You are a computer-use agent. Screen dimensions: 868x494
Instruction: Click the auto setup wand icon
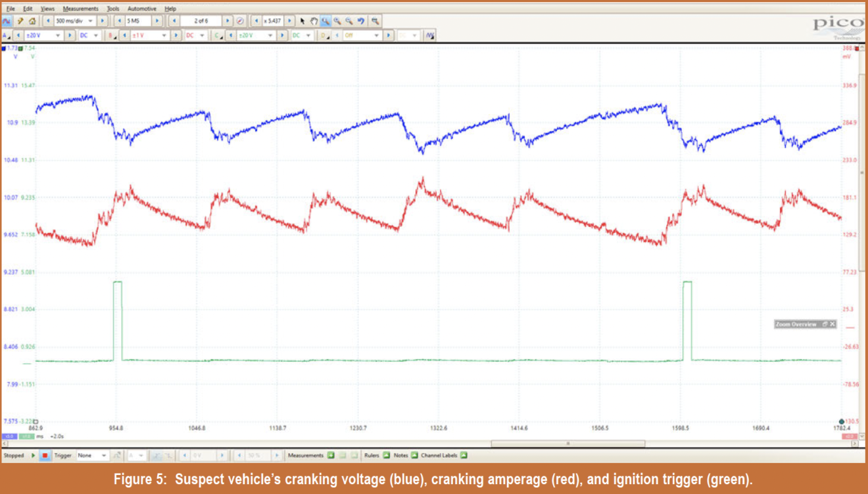[x=20, y=21]
